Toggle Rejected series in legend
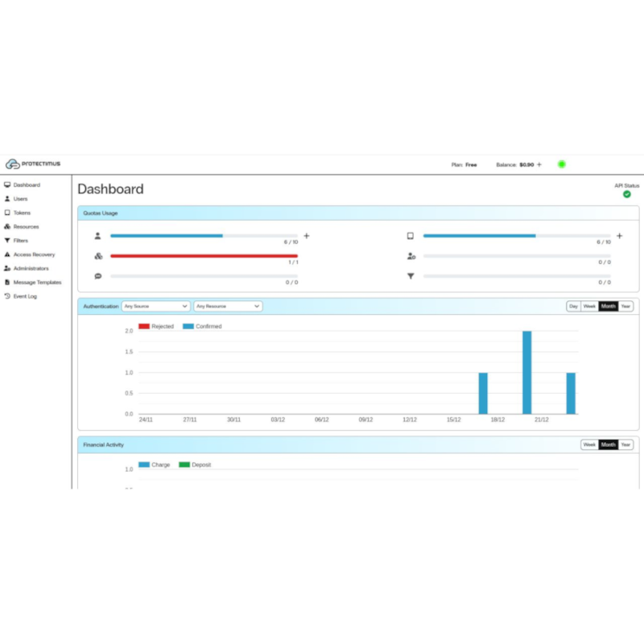644x644 pixels. tap(156, 327)
